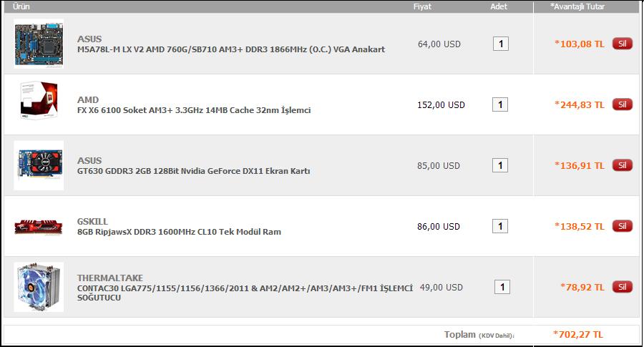Click the GSKILL RipjawsX RAM image

pos(39,227)
